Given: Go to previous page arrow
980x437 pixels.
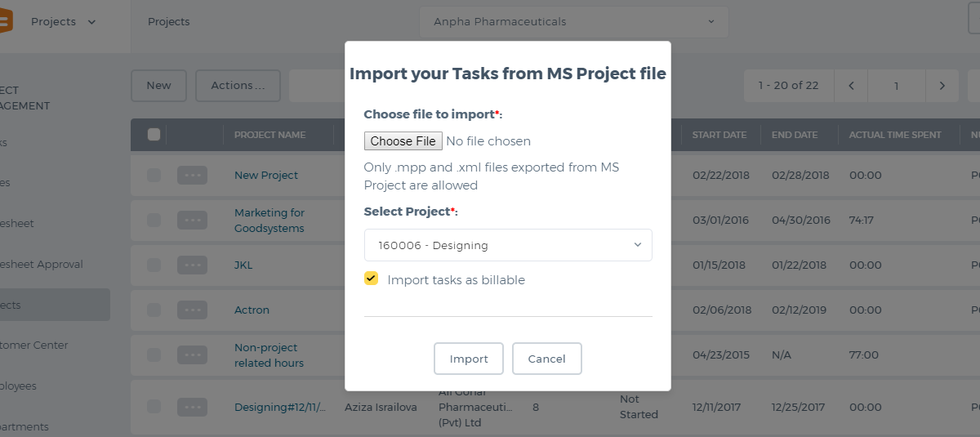Looking at the screenshot, I should [851, 86].
